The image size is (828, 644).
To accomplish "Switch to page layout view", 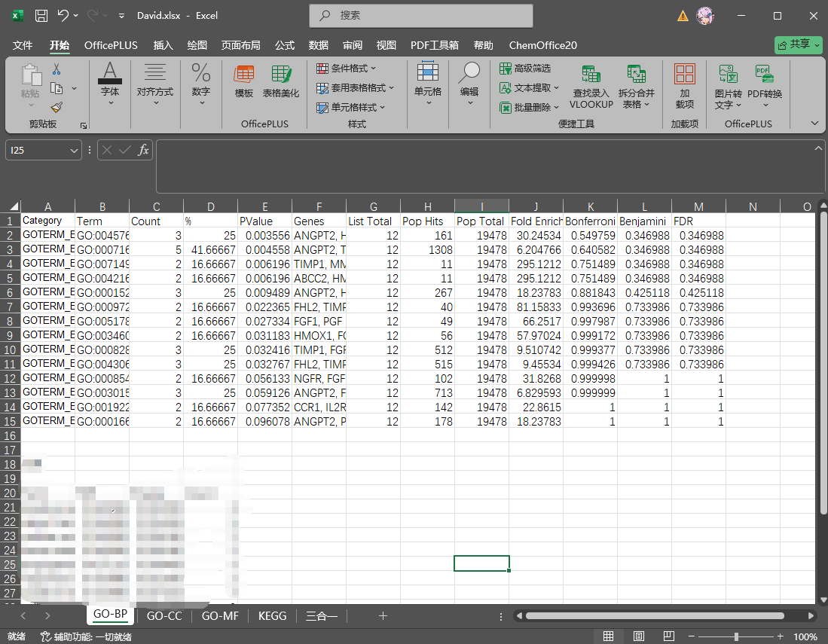I will click(x=638, y=636).
